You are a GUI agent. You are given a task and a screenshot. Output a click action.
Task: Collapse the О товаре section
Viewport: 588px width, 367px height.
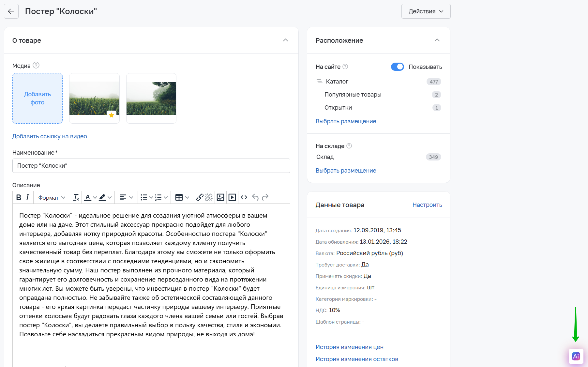(285, 40)
